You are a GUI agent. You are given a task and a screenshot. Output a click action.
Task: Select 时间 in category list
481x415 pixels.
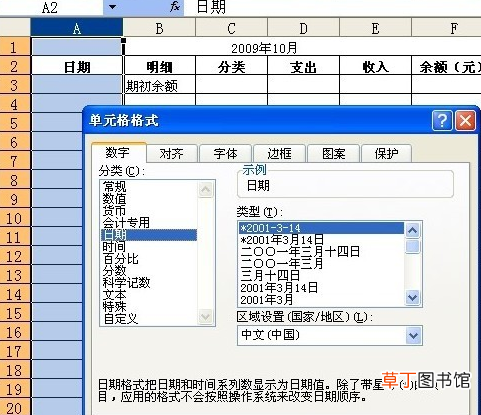click(x=149, y=247)
